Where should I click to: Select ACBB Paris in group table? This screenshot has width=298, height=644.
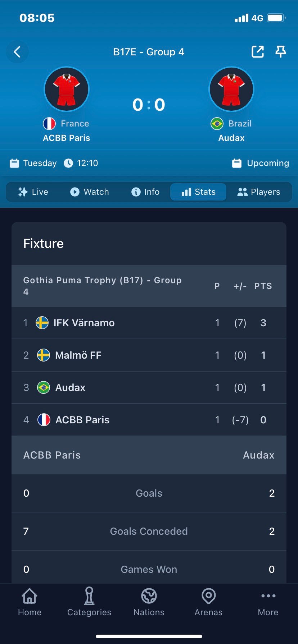[x=149, y=420]
